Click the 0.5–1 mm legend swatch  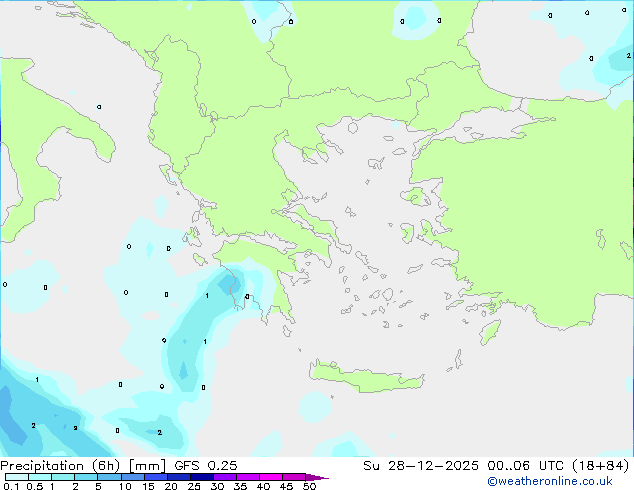(40, 477)
